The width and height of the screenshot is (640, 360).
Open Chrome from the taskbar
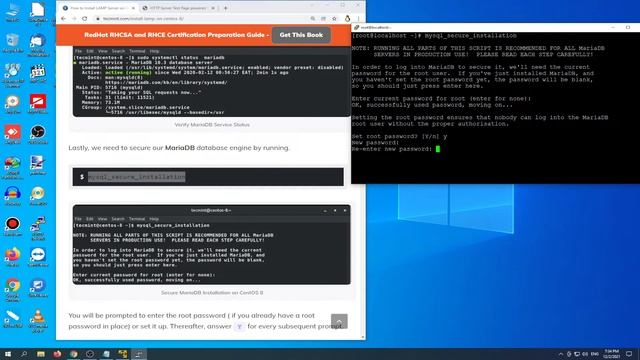pos(73,354)
